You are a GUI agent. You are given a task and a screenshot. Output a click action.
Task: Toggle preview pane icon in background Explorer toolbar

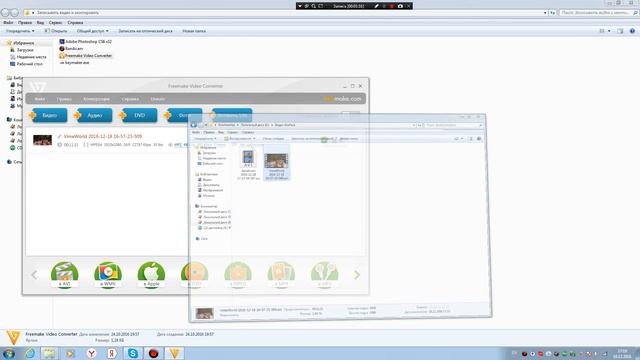620,31
